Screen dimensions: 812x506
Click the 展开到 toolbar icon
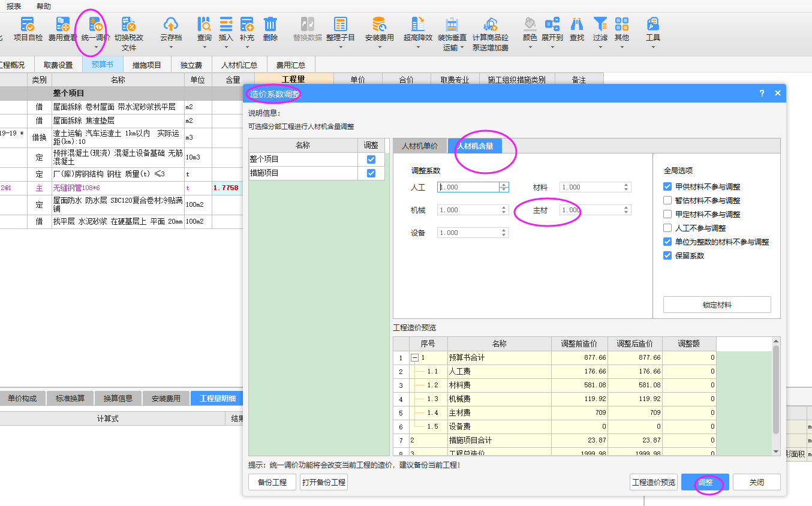coord(552,24)
